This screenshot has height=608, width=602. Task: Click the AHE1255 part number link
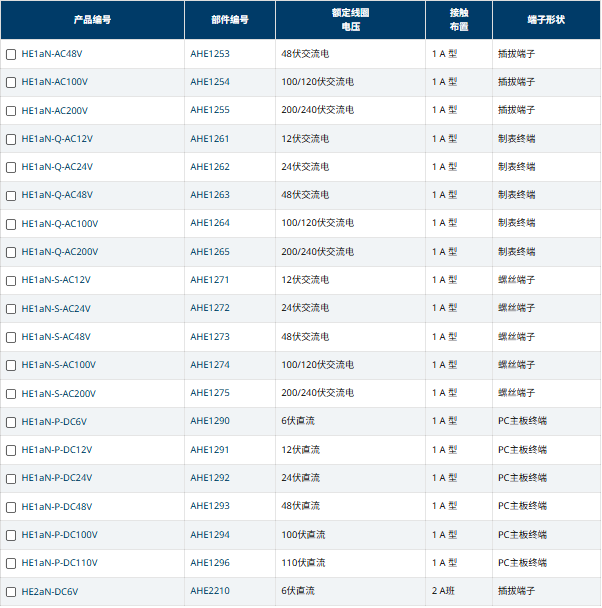point(210,110)
